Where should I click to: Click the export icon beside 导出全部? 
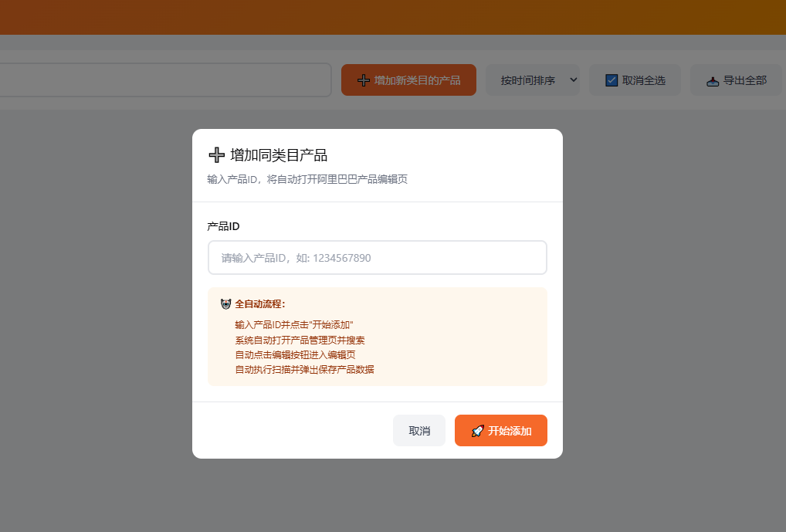[x=713, y=80]
